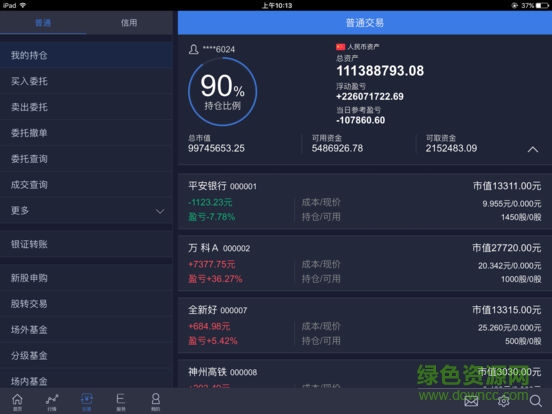
Task: Open 成交查询 in sidebar
Action: pyautogui.click(x=86, y=184)
